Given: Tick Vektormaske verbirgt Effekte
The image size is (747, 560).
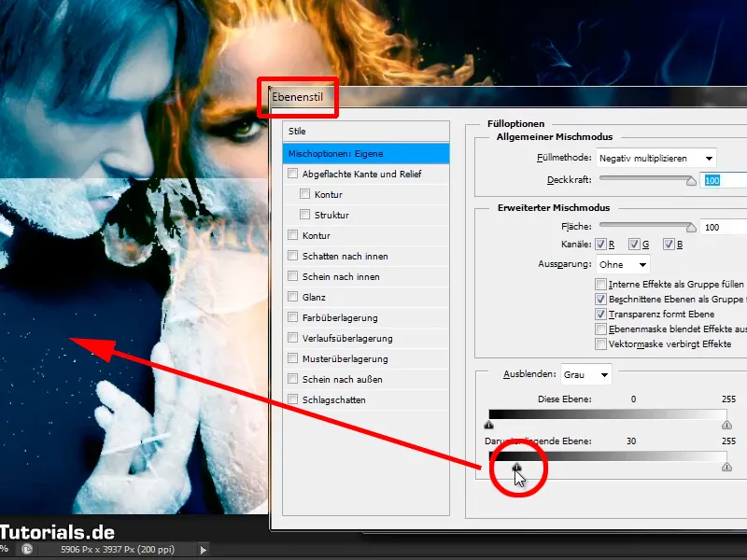Looking at the screenshot, I should (x=600, y=343).
